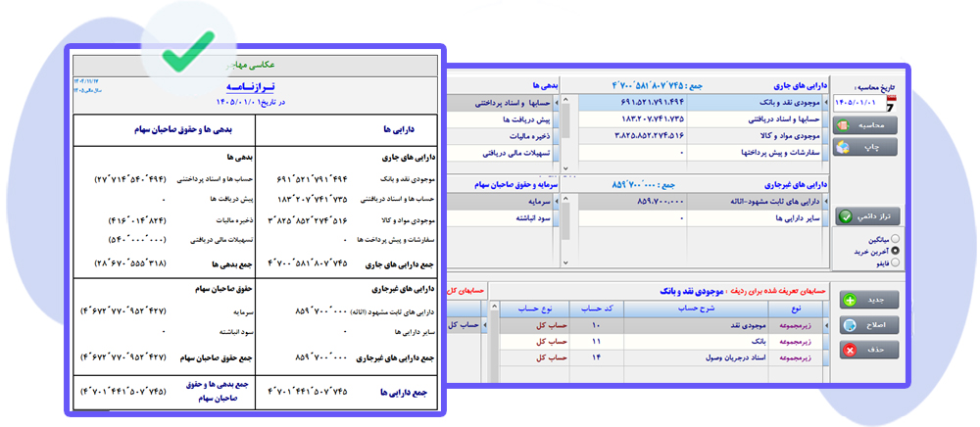
Task: Click the calculation date input field
Action: 860,102
